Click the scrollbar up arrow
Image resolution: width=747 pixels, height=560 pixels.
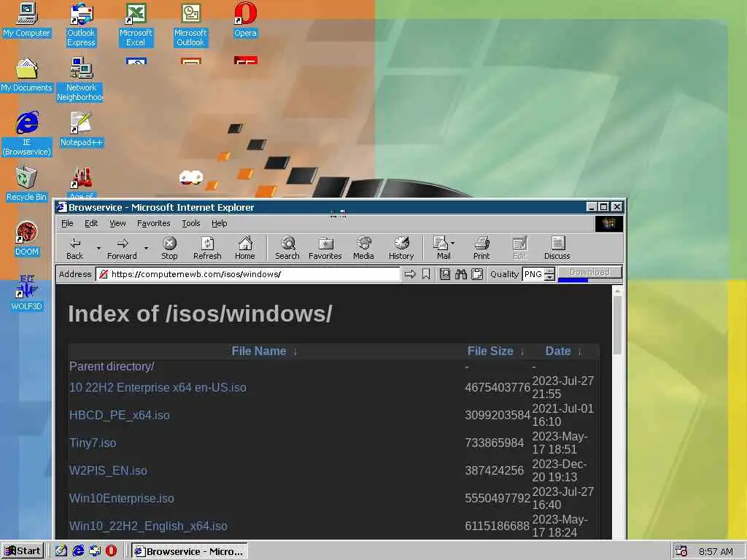(x=617, y=291)
